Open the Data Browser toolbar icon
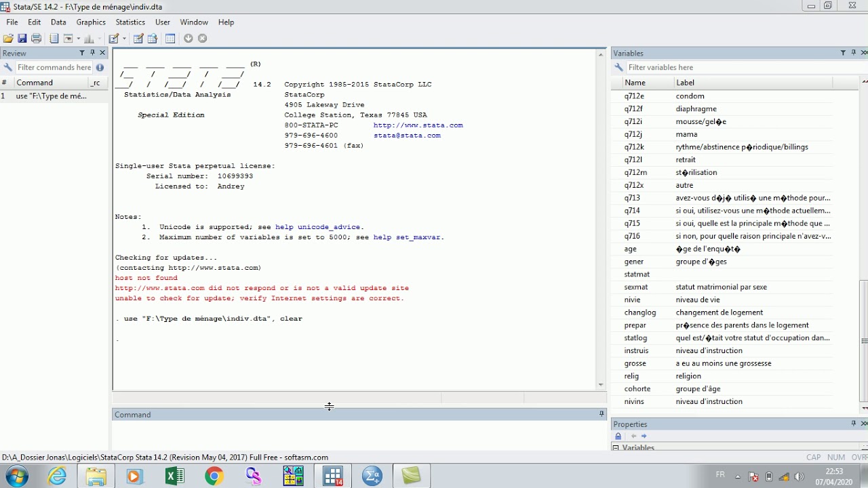Viewport: 868px width, 488px height. pyautogui.click(x=153, y=39)
